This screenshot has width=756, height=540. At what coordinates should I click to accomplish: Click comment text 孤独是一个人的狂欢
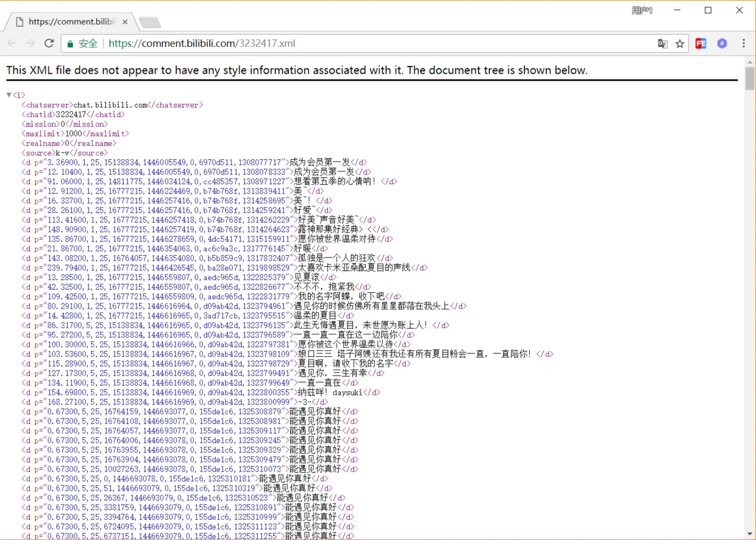tap(337, 258)
